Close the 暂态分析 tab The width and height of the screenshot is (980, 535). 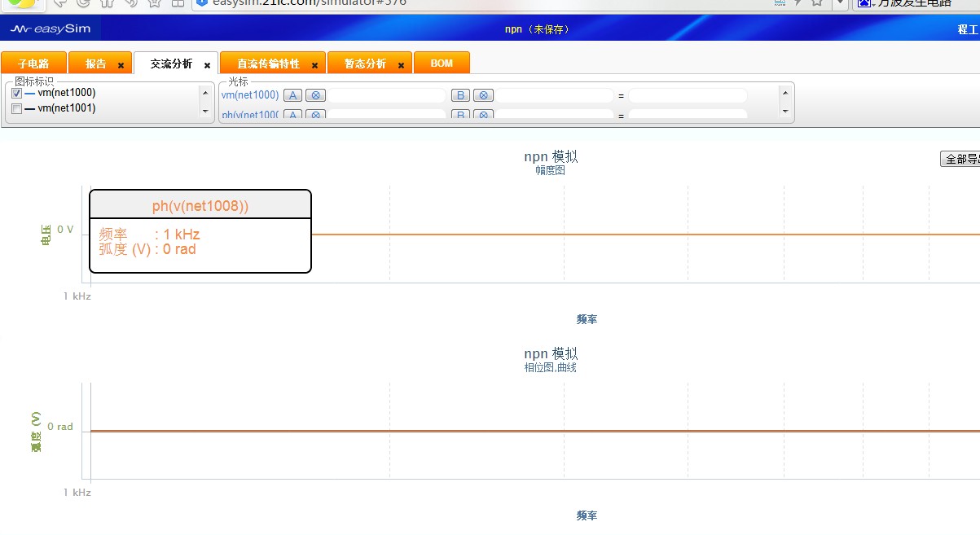(401, 65)
